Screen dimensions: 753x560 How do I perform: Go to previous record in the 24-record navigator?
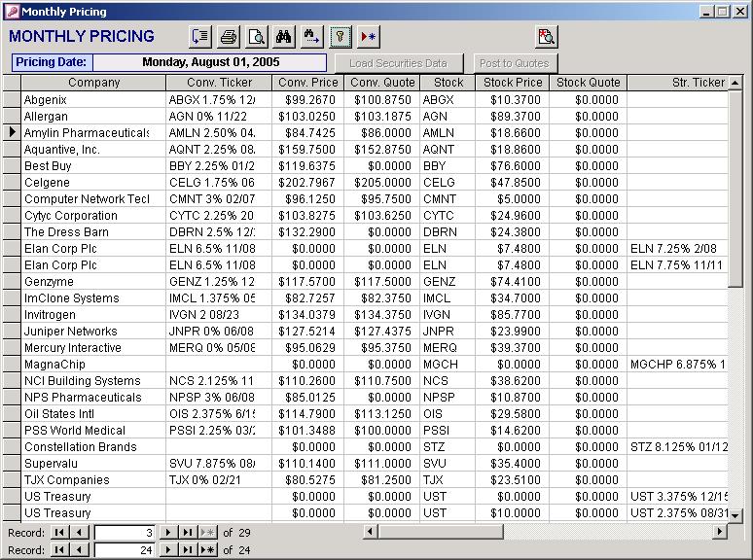79,550
